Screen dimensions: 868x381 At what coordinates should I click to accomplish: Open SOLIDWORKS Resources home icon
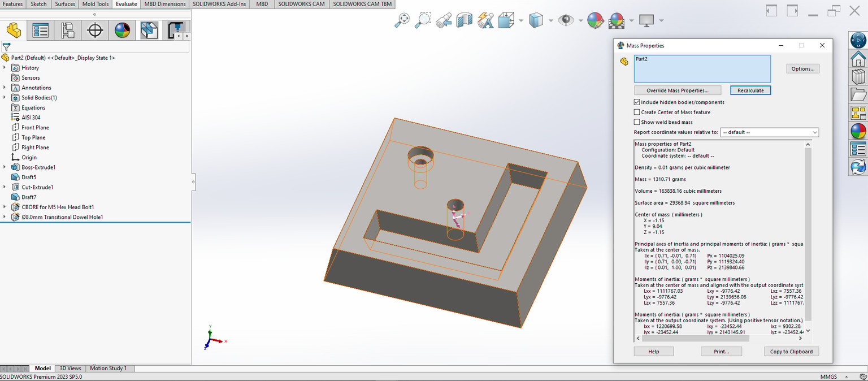(x=858, y=58)
